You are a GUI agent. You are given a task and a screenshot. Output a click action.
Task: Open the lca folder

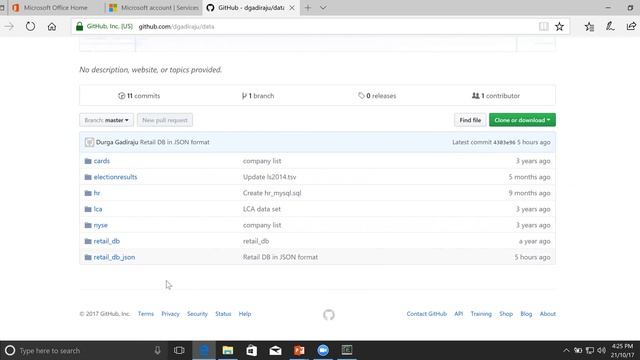coord(98,209)
